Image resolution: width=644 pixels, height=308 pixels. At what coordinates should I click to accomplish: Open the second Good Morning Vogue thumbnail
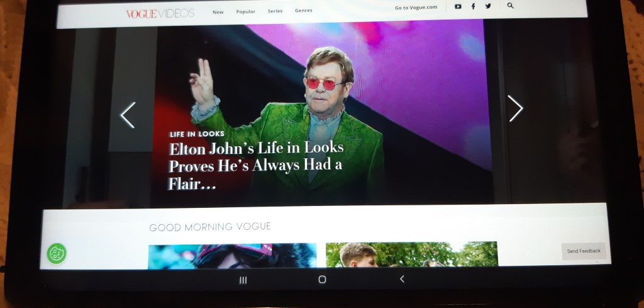coord(411,254)
